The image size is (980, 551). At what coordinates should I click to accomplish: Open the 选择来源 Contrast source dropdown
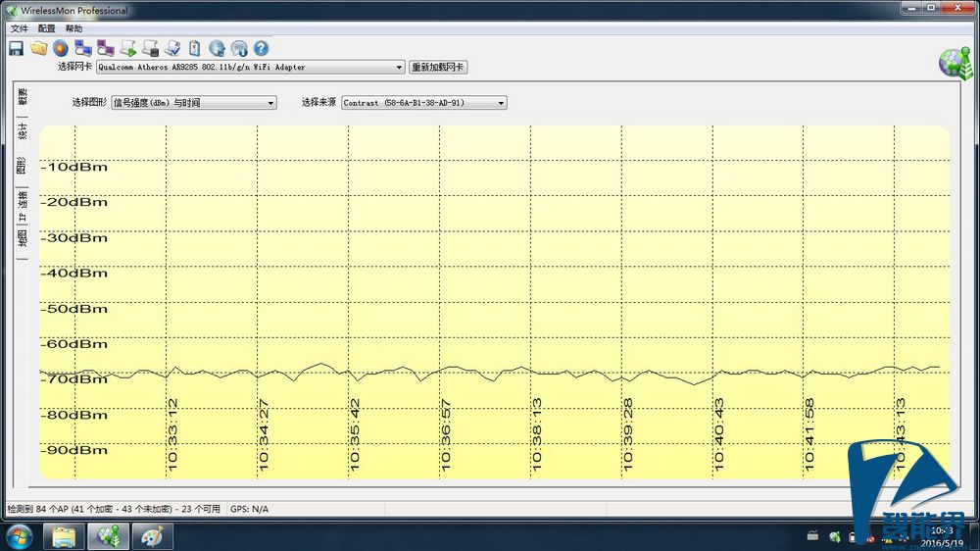(501, 103)
